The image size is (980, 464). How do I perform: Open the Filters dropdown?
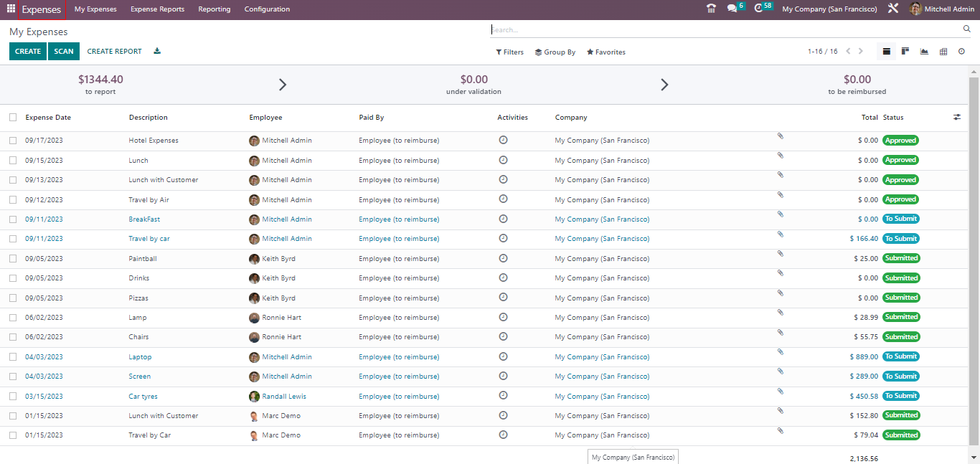point(510,52)
